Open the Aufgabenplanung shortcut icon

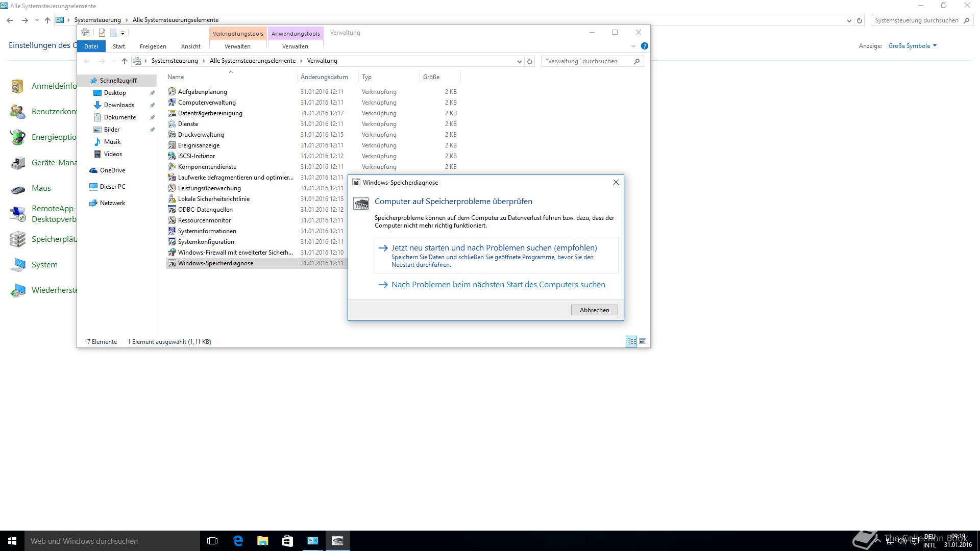(172, 92)
